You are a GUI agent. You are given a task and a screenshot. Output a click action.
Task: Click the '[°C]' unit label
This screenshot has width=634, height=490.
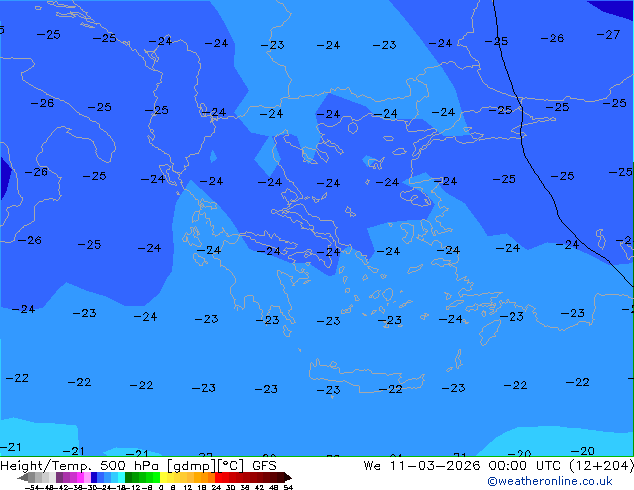click(231, 466)
